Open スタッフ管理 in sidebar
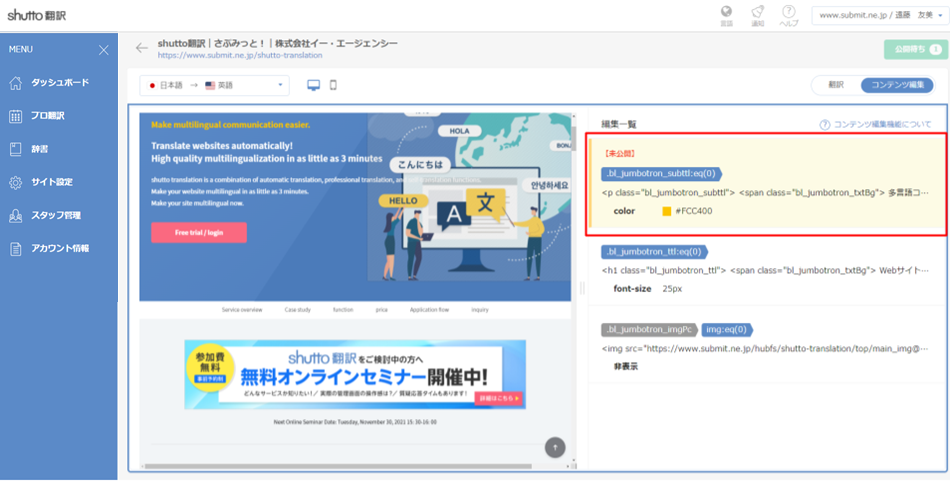This screenshot has height=482, width=950. (x=56, y=215)
